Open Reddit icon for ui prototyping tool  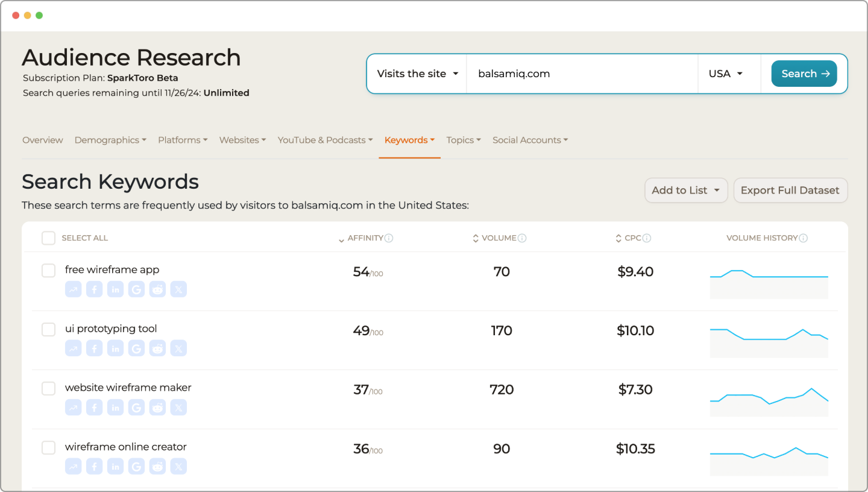pyautogui.click(x=157, y=348)
